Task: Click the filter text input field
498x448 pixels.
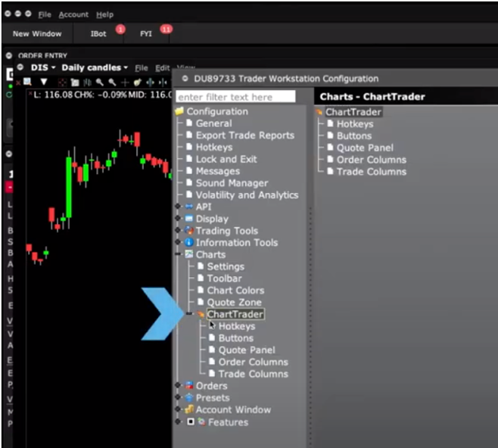Action: click(235, 97)
